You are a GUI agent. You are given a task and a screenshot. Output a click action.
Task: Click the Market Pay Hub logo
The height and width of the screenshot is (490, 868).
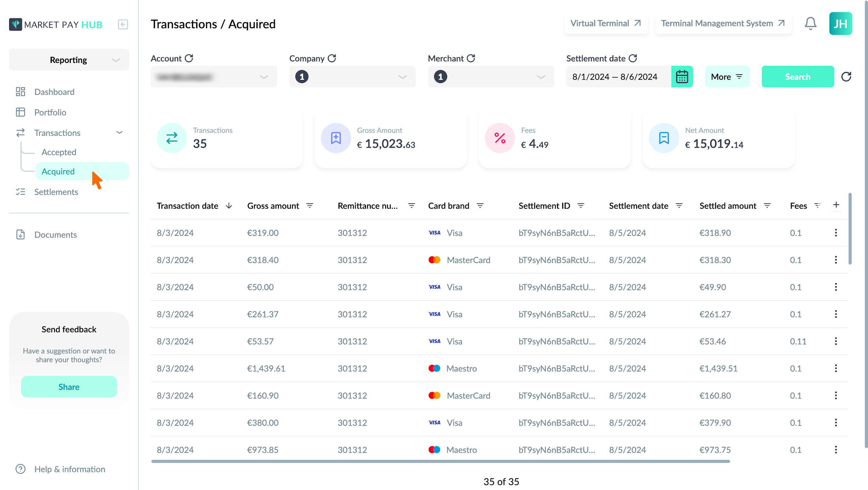[56, 24]
